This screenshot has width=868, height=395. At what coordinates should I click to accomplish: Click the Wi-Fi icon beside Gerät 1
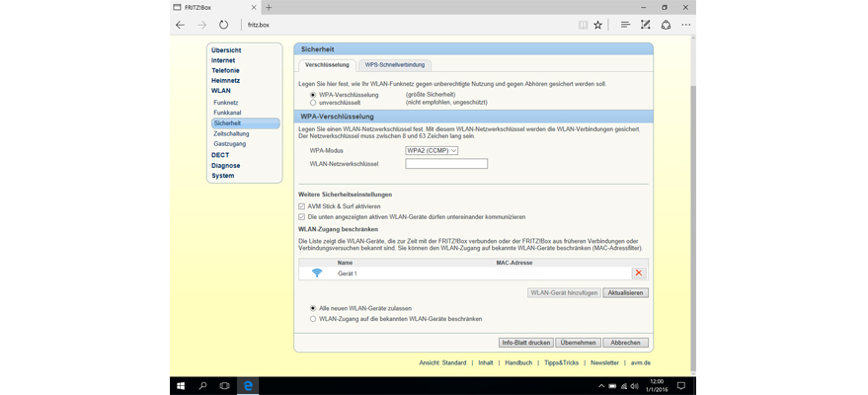pyautogui.click(x=317, y=273)
